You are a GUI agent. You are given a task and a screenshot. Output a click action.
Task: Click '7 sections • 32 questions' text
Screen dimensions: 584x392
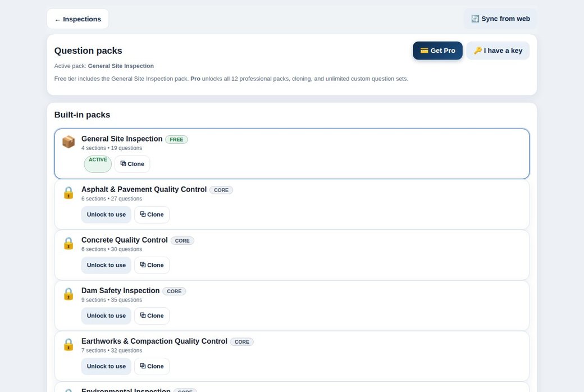[x=112, y=351]
